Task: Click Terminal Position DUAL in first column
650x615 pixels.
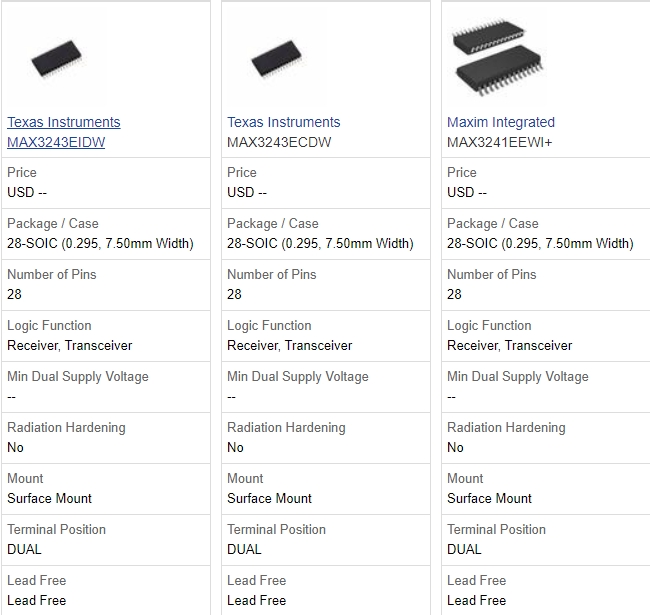Action: coord(24,549)
